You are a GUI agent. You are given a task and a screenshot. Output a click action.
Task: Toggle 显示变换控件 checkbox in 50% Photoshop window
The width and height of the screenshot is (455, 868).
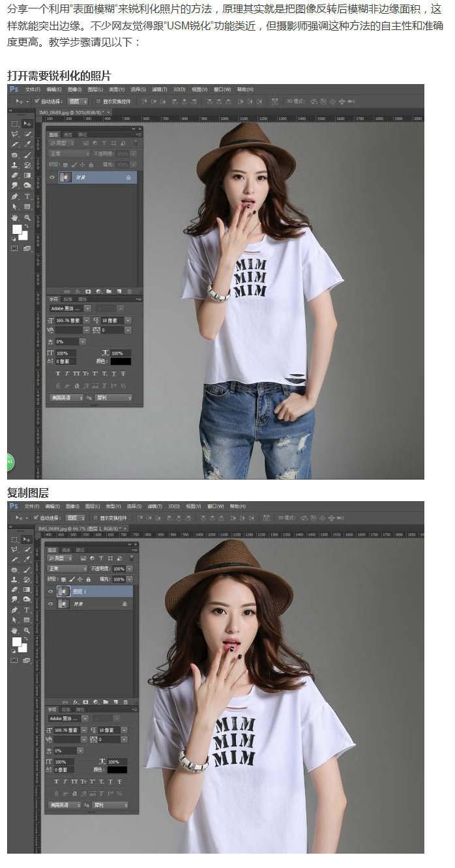(x=98, y=101)
